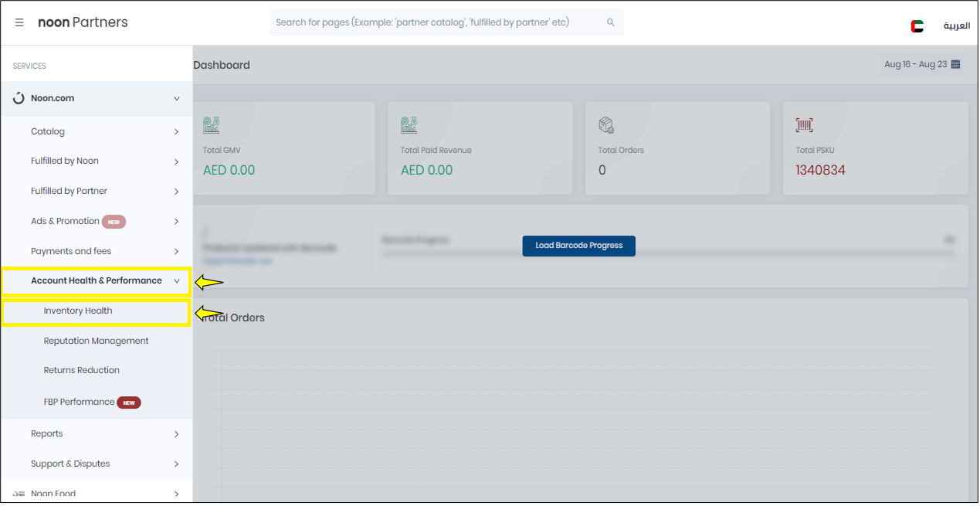Screen dimensions: 980x506
Task: Click the Total Orders box icon
Action: 606,125
